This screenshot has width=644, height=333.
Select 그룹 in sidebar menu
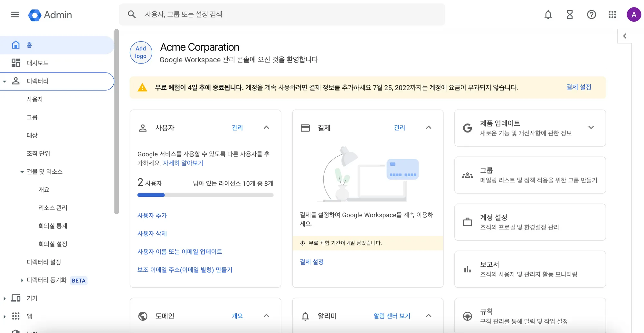tap(32, 117)
